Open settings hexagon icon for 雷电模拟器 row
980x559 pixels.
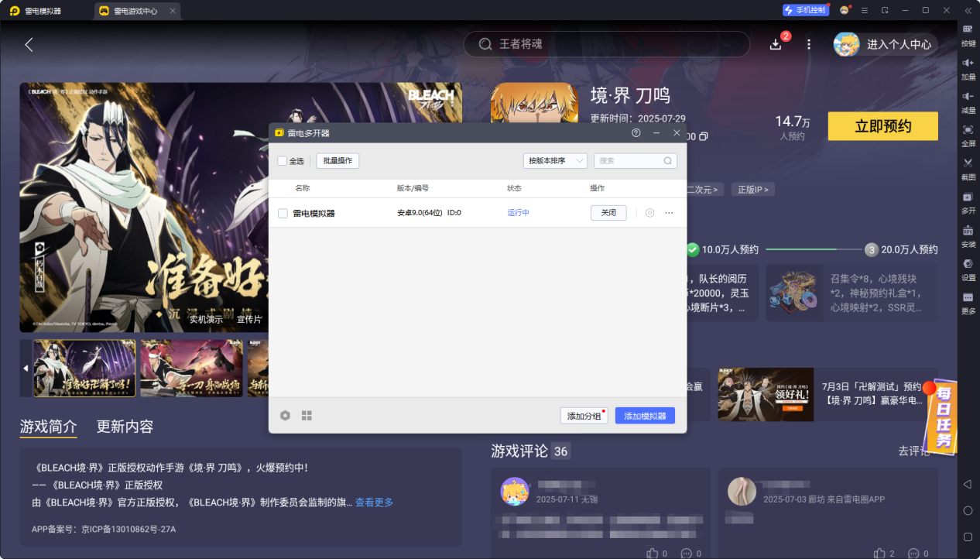tap(650, 213)
